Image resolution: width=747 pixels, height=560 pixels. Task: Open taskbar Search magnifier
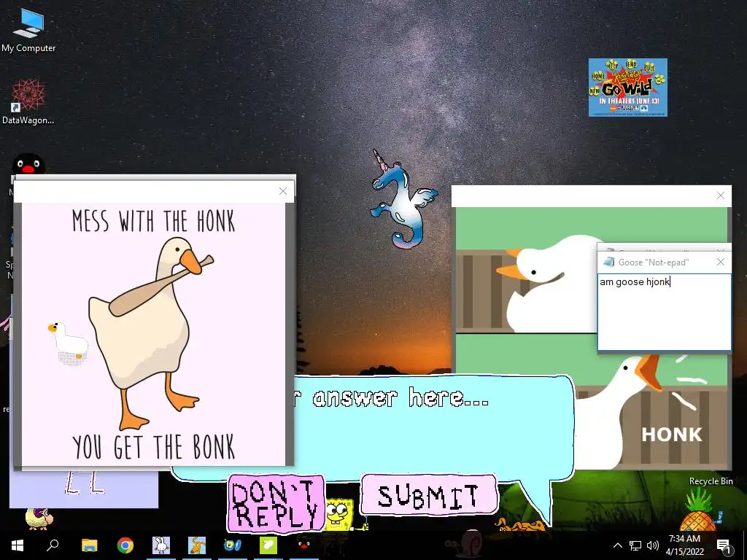click(53, 545)
